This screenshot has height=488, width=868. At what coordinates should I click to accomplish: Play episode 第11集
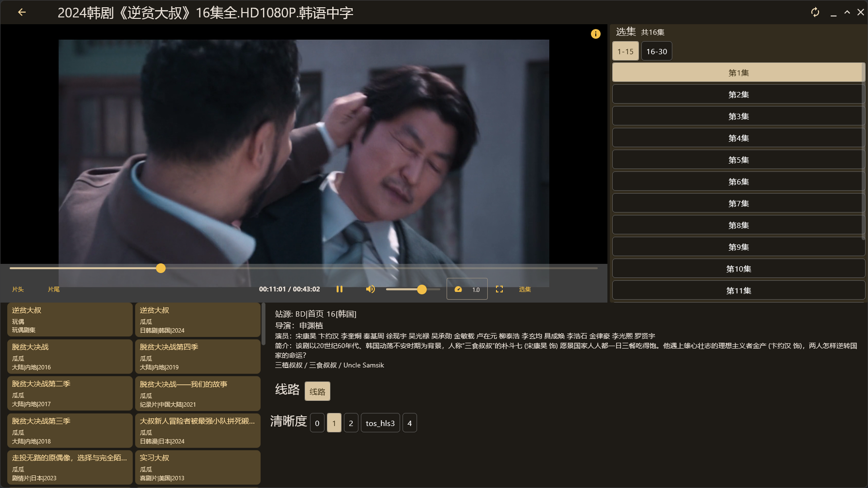pos(738,290)
